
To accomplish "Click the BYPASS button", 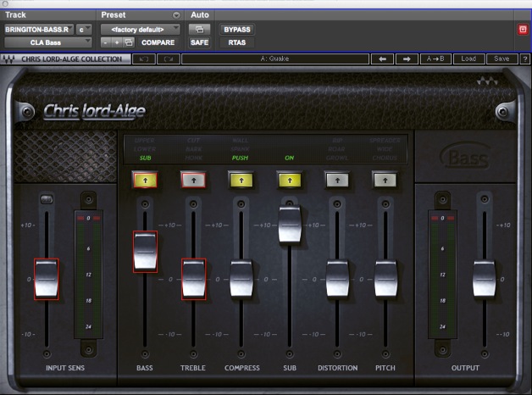I will (x=237, y=30).
